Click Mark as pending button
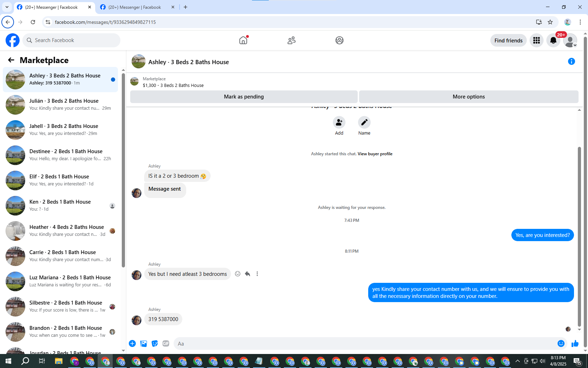The height and width of the screenshot is (368, 588). [244, 97]
